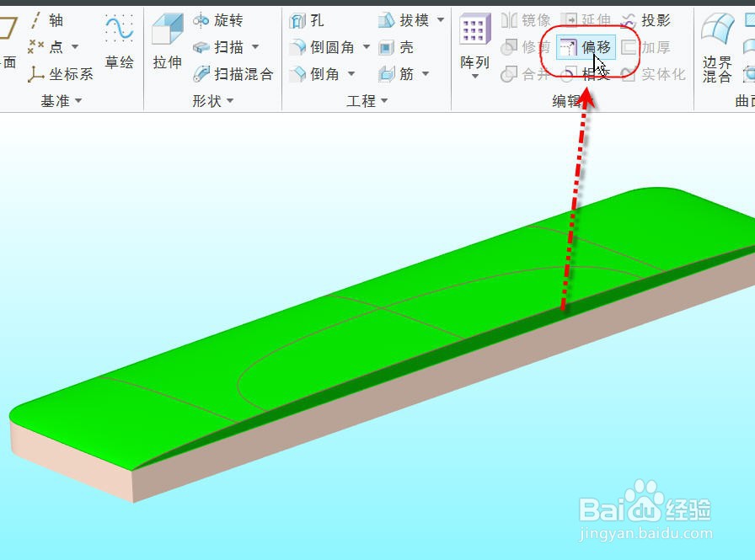
Task: Start the 草绘 (Sketch) tool
Action: 119,41
